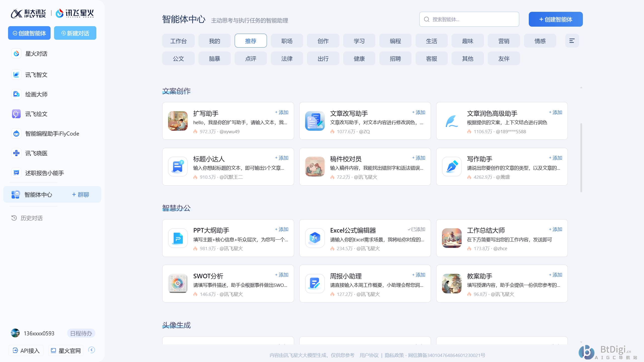Screen dimensions: 644x362
Task: Add 扩写助手 with its 添加 button
Action: pyautogui.click(x=282, y=112)
